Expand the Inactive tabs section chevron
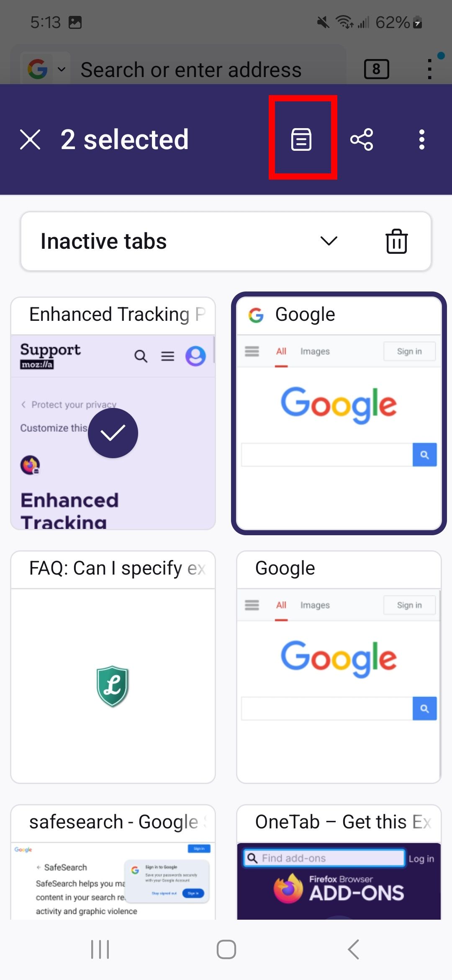 (x=329, y=241)
